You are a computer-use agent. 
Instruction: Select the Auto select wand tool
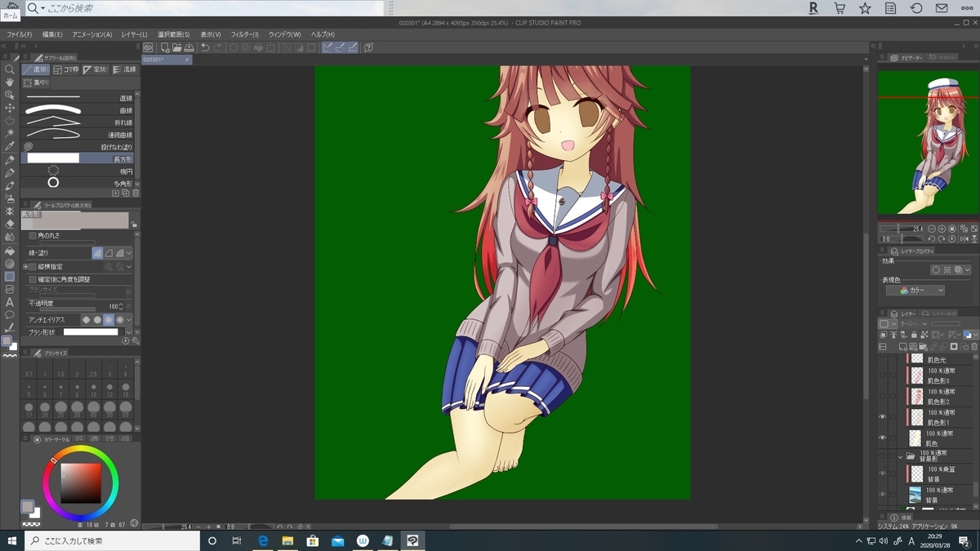(x=10, y=133)
